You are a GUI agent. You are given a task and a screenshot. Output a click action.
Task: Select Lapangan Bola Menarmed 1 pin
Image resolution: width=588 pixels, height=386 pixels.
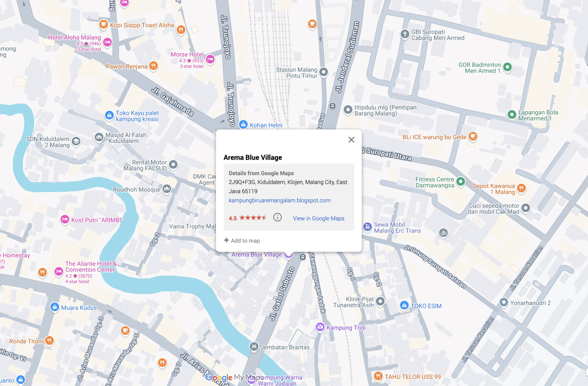pyautogui.click(x=512, y=115)
